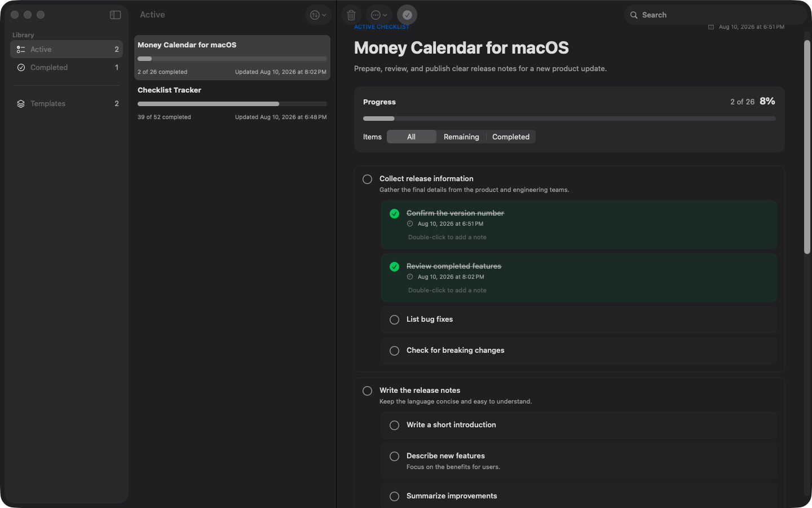The height and width of the screenshot is (508, 812).
Task: Click the Active list icon in sidebar
Action: pyautogui.click(x=21, y=49)
